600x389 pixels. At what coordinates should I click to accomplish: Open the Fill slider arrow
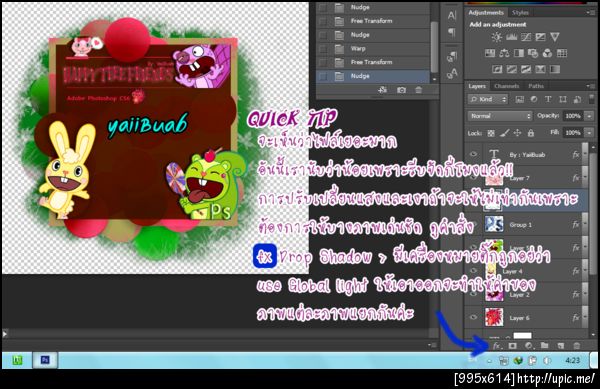pos(590,133)
